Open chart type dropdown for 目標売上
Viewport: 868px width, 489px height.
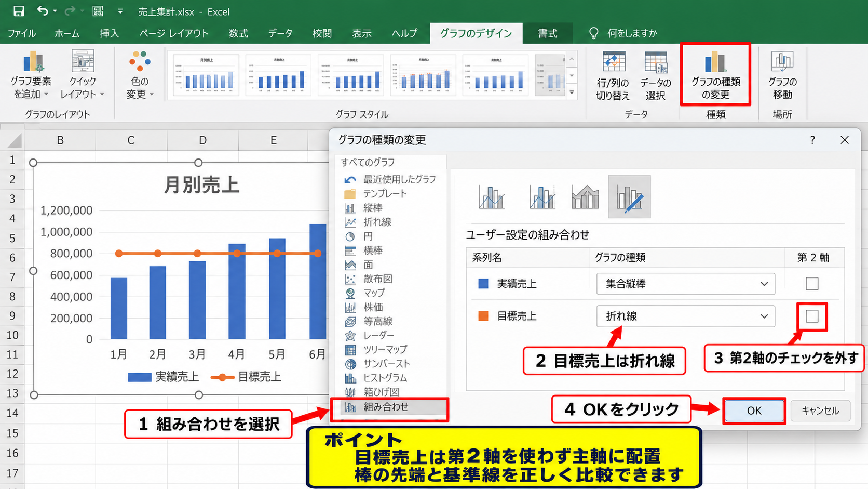[x=685, y=316]
